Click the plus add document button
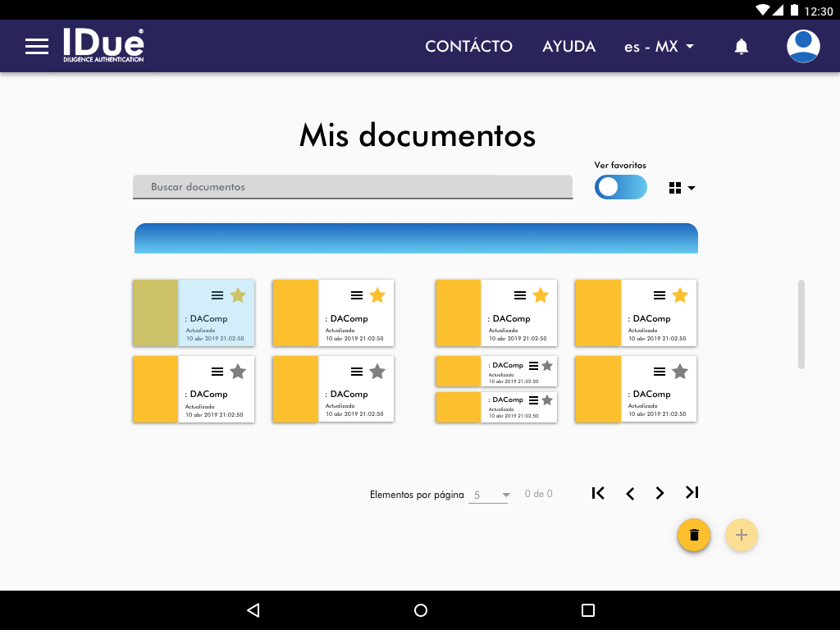This screenshot has height=630, width=840. point(742,535)
